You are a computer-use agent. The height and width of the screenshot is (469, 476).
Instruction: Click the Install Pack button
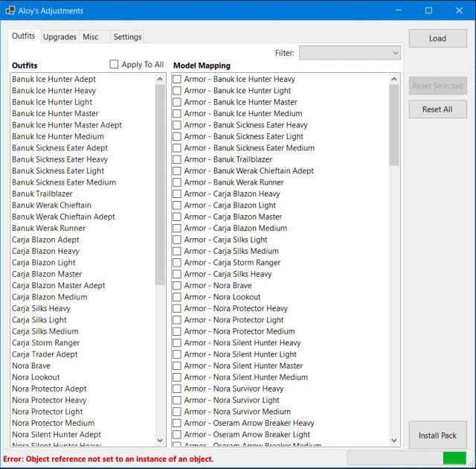[437, 435]
